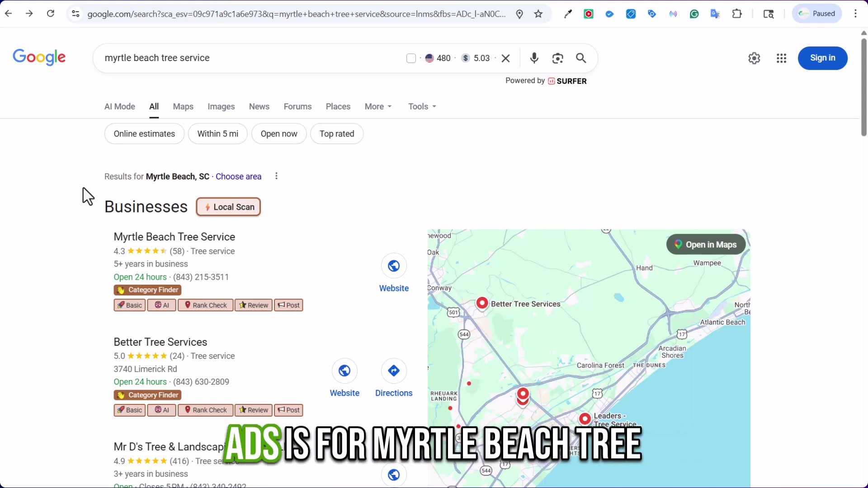Open the Google Translate extension icon

coord(715,14)
